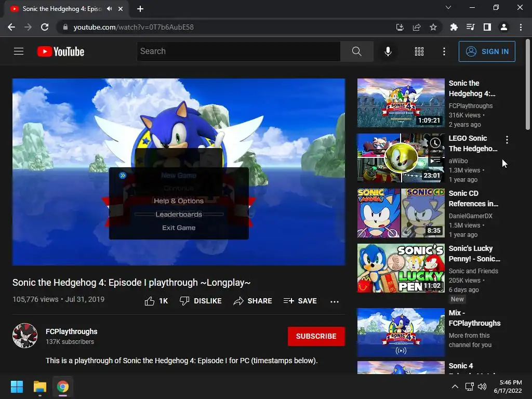The height and width of the screenshot is (399, 532).
Task: Click the address bar URL
Action: (134, 27)
